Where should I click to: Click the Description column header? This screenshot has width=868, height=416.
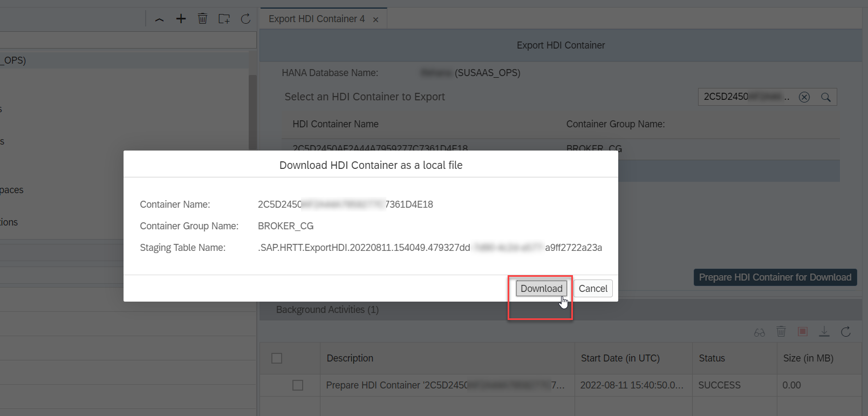(x=447, y=358)
